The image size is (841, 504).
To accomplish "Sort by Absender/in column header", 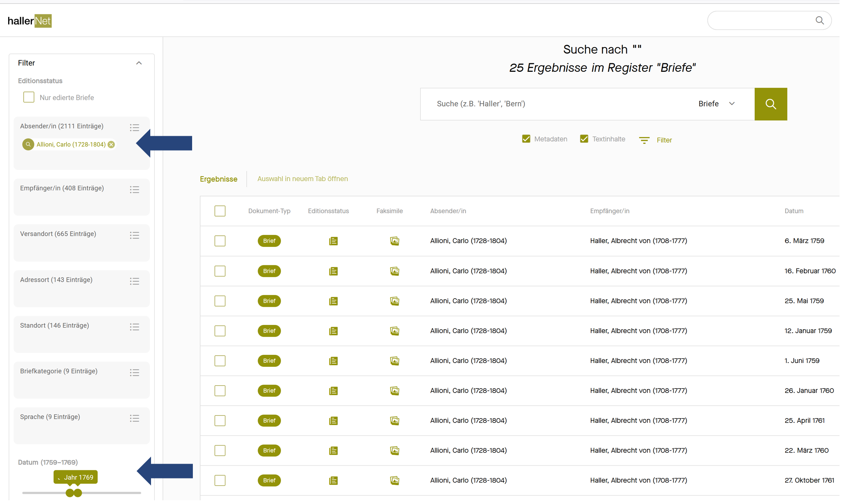I will [x=448, y=211].
